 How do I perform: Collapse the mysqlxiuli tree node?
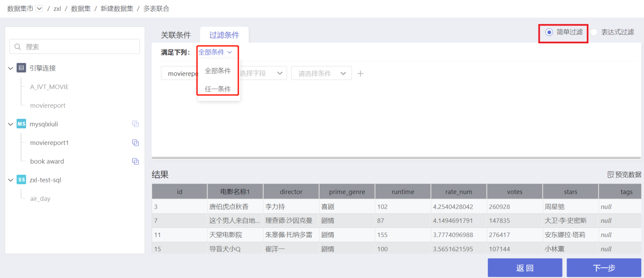point(11,124)
